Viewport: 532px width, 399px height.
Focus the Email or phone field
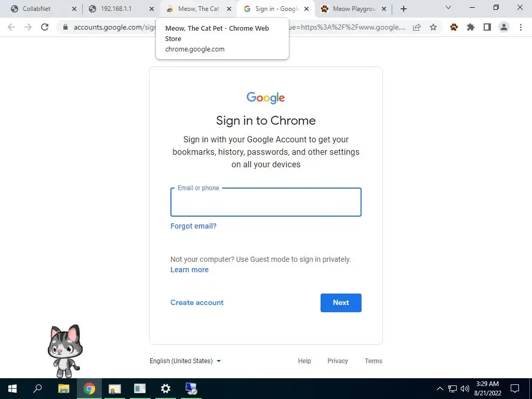(x=265, y=202)
